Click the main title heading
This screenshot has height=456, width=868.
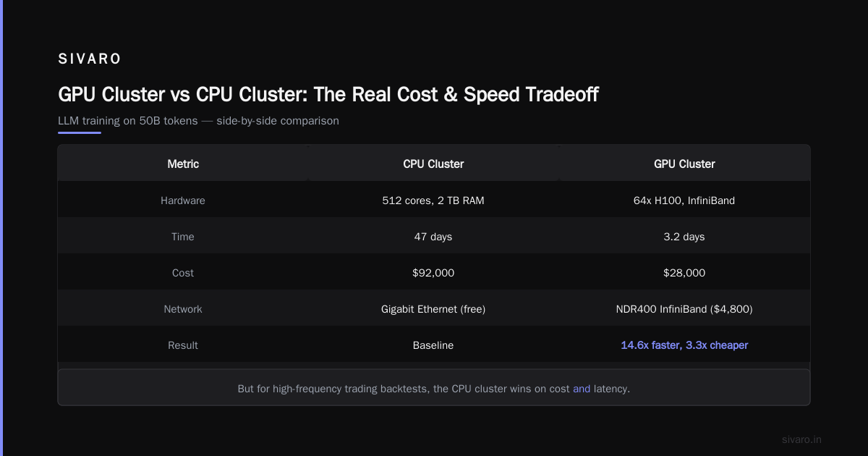(x=328, y=95)
